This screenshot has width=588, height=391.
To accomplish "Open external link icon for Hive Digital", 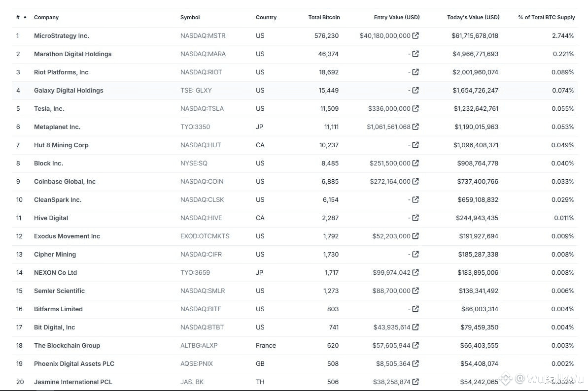I will pyautogui.click(x=415, y=218).
